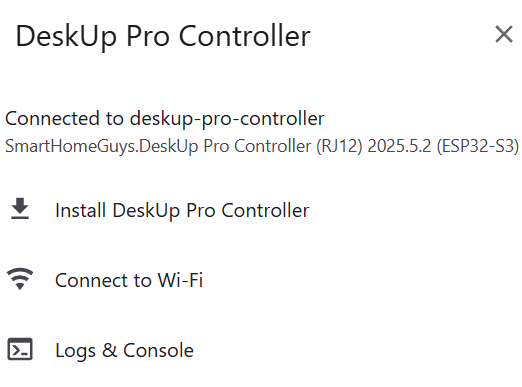Image resolution: width=522 pixels, height=387 pixels.
Task: Click the ESP32-S3 chip label
Action: click(x=478, y=146)
